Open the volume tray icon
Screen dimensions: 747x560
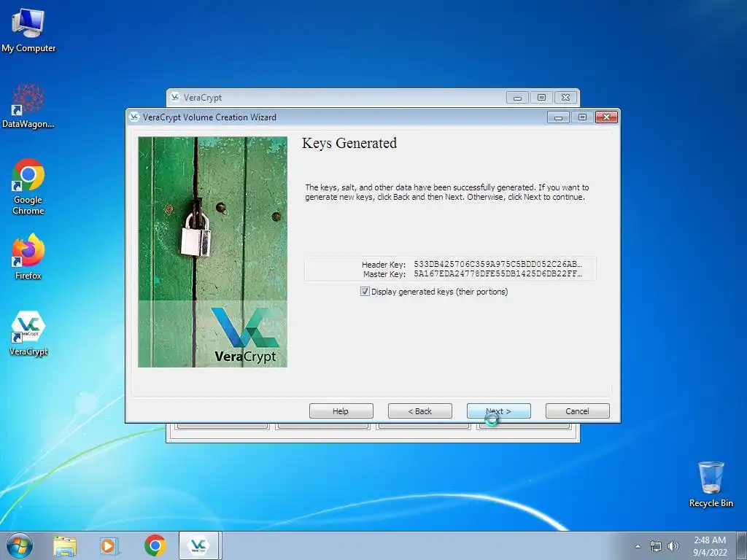coord(673,546)
